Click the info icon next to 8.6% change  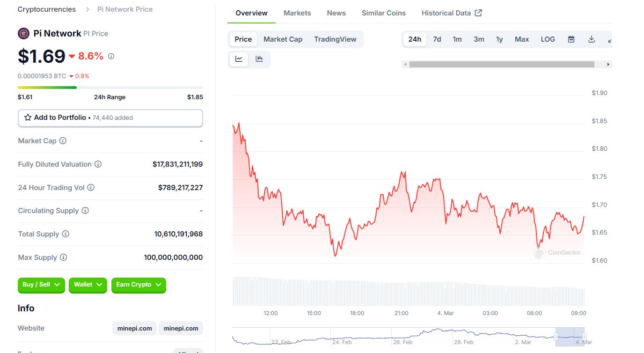coord(111,56)
